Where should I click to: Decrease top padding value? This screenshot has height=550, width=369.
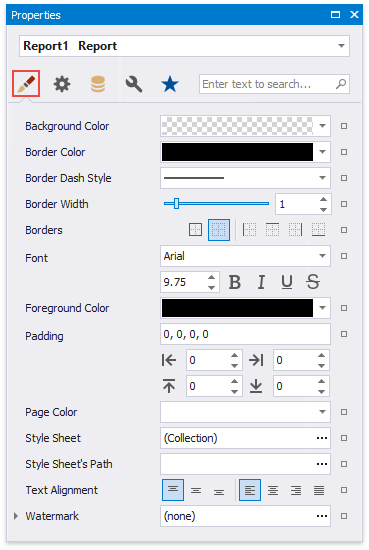click(234, 391)
